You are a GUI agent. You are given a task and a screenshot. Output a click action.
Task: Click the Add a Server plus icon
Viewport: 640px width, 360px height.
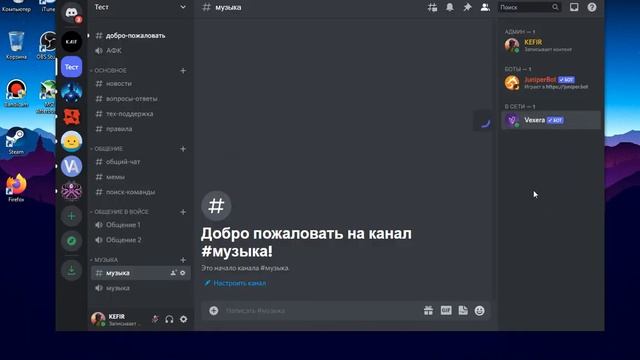71,216
